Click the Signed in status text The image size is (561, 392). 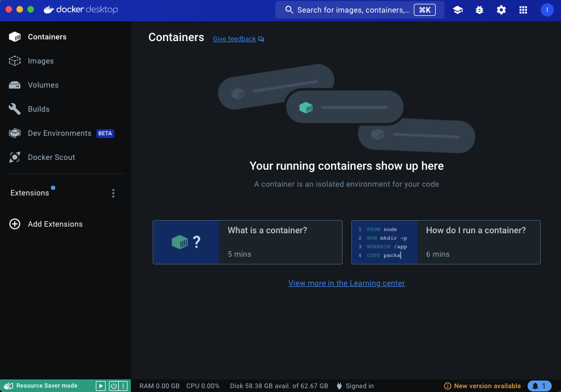(360, 386)
